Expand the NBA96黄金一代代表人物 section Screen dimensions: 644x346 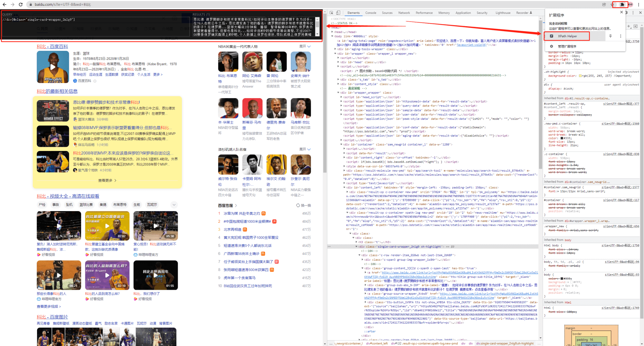[x=305, y=46]
